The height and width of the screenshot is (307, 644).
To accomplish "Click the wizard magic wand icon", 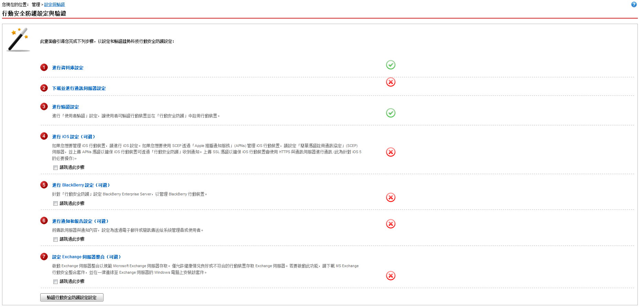I will (18, 40).
